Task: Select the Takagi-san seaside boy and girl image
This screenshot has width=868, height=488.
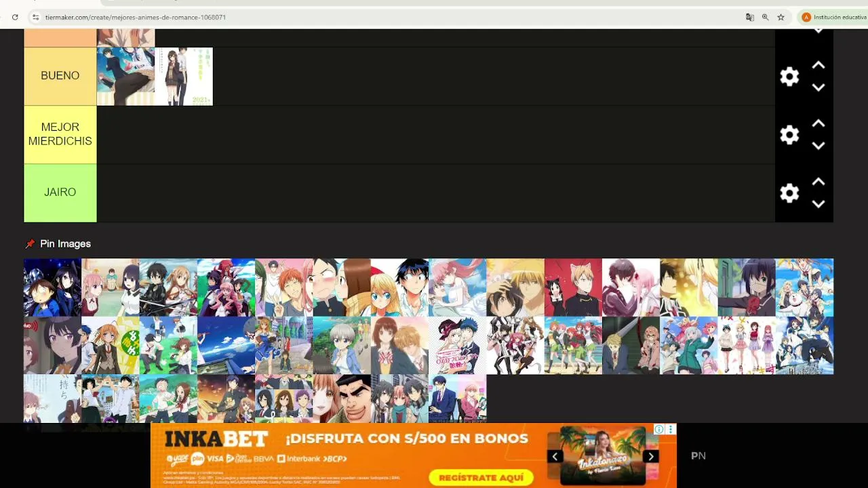Action: (x=168, y=399)
